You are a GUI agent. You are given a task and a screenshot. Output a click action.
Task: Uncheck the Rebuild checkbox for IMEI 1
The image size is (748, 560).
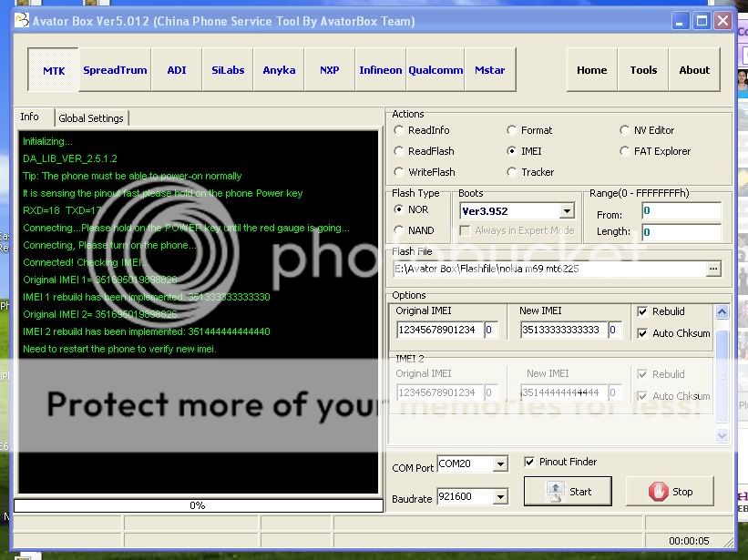point(643,311)
